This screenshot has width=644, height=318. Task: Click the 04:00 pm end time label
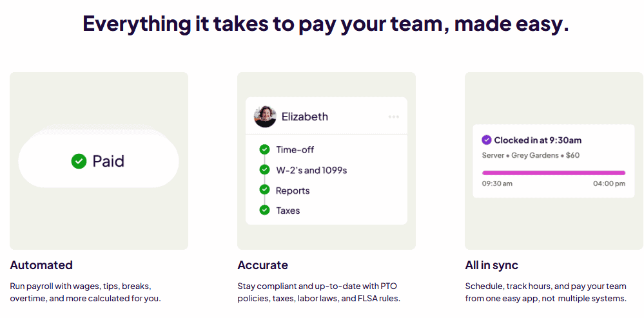[609, 183]
